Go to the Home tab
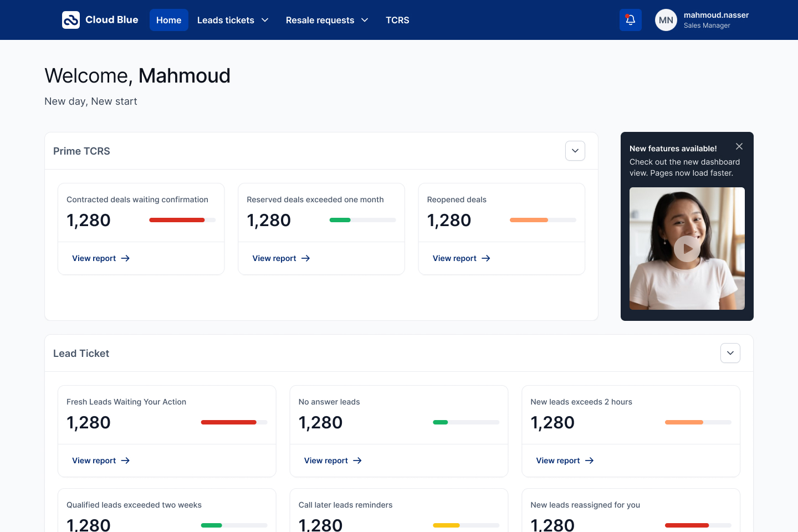The width and height of the screenshot is (798, 532). click(169, 20)
